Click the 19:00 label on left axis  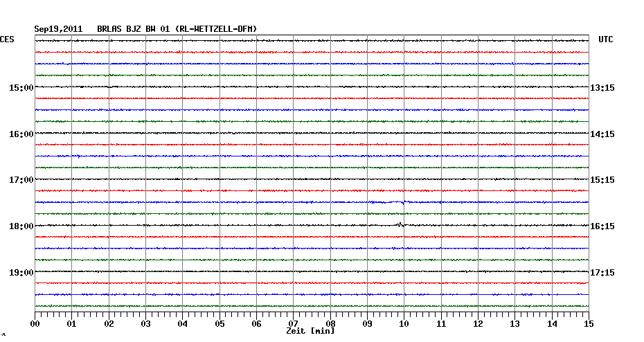coord(21,272)
